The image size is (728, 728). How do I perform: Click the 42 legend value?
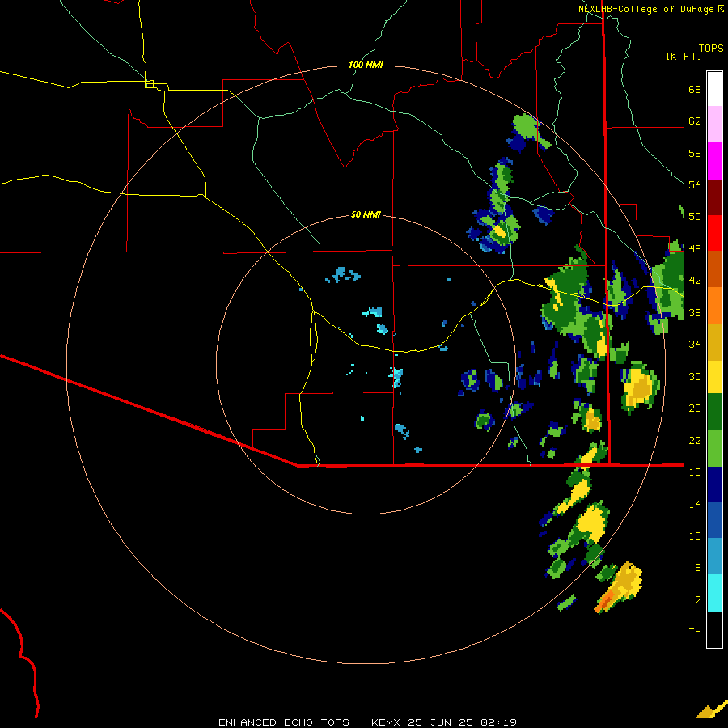click(695, 281)
